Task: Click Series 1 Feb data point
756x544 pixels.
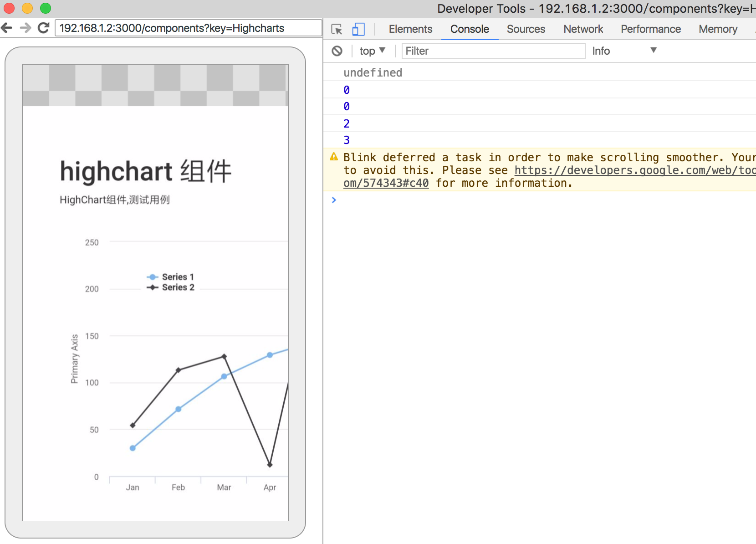Action: pos(179,409)
